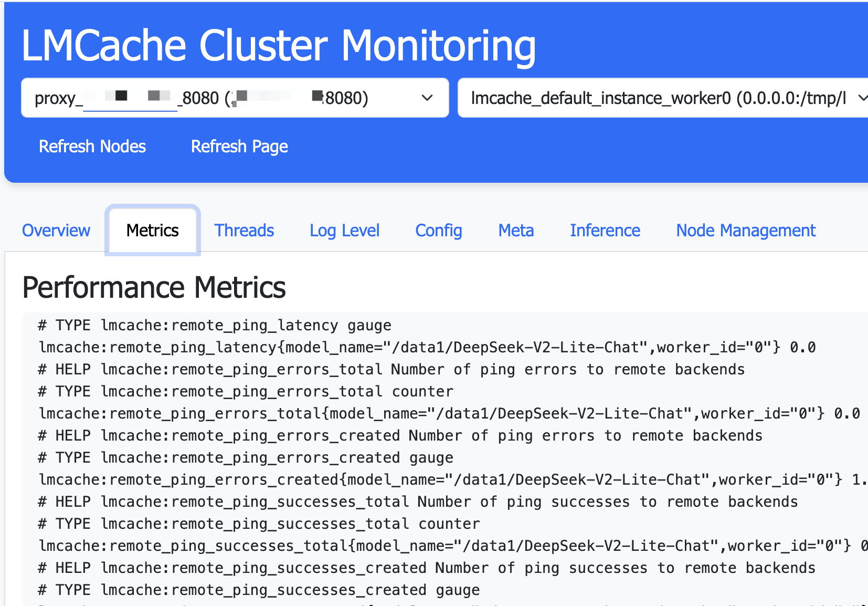Image resolution: width=868 pixels, height=606 pixels.
Task: Click the '# TYPE lmcache:remote_ping_successes_total counter' line
Action: [x=259, y=524]
